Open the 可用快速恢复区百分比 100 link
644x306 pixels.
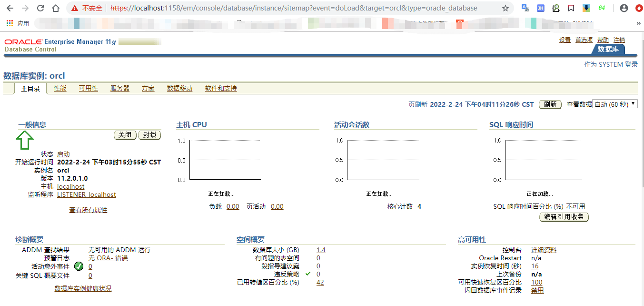pyautogui.click(x=536, y=282)
